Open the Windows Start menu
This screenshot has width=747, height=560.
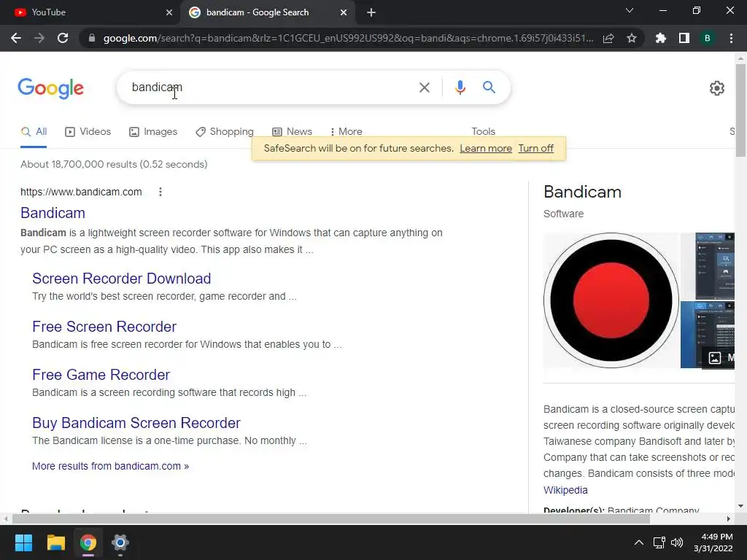tap(23, 542)
